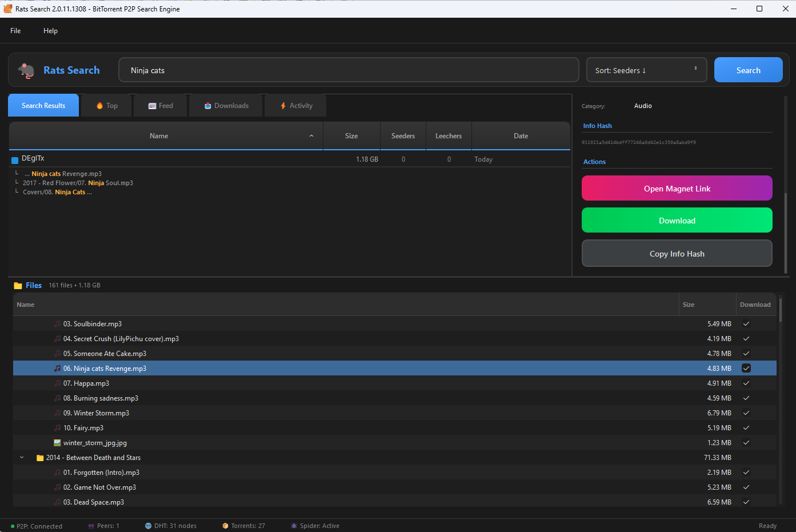
Task: Click the Copy Info Hash button
Action: click(677, 254)
